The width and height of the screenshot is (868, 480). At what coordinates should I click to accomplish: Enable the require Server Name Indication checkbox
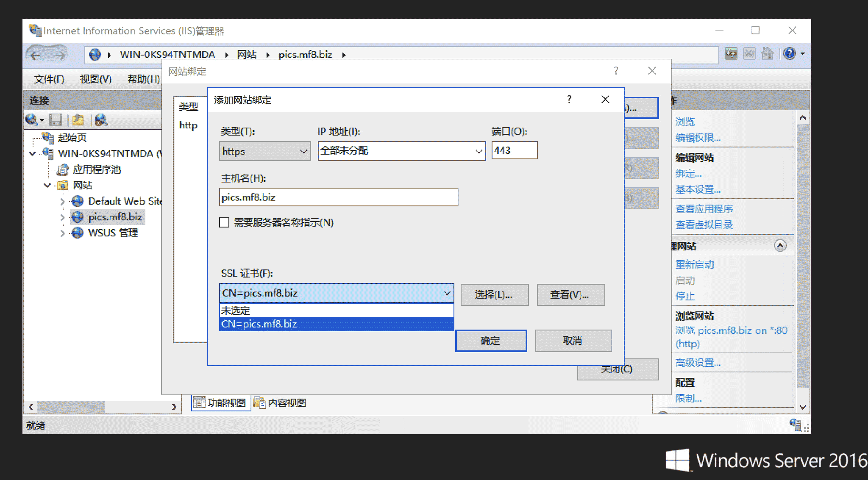(224, 222)
